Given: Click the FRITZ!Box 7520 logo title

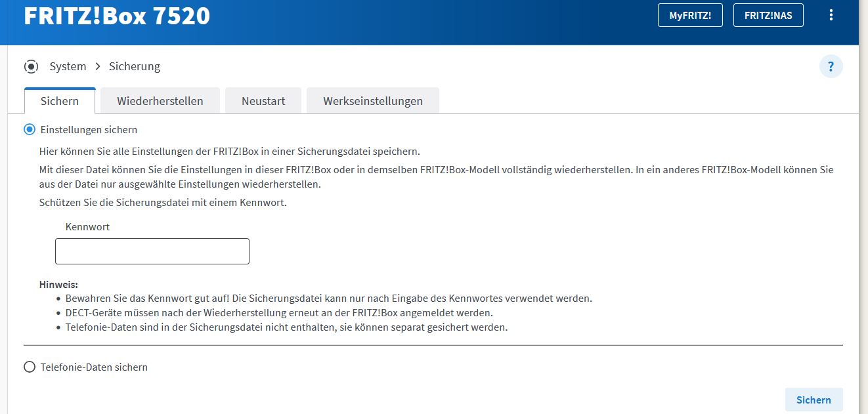Looking at the screenshot, I should click(117, 16).
